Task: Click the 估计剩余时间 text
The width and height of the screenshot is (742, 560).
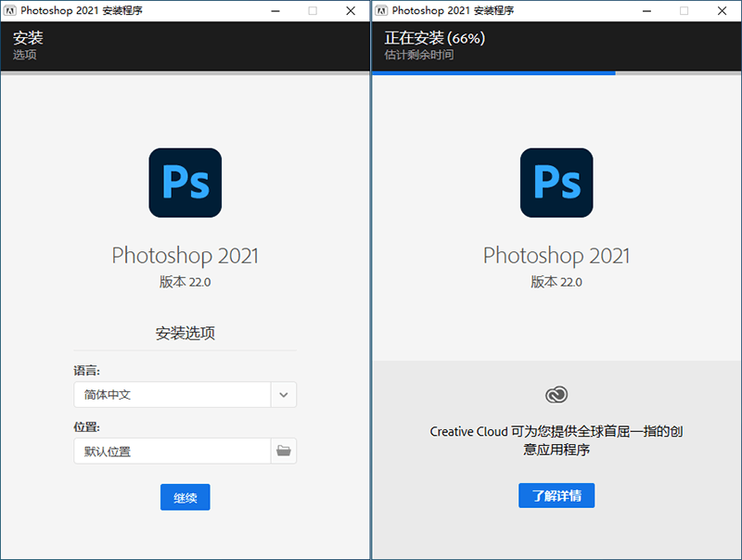Action: [419, 55]
